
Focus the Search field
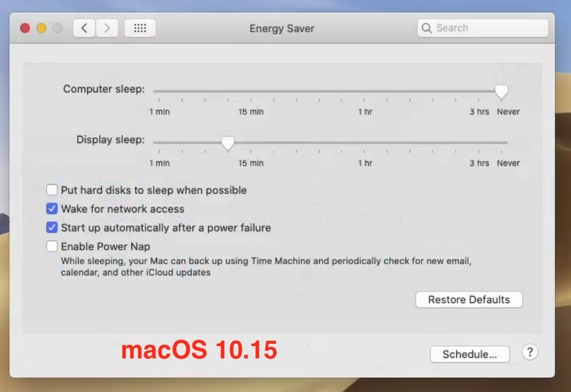(483, 28)
